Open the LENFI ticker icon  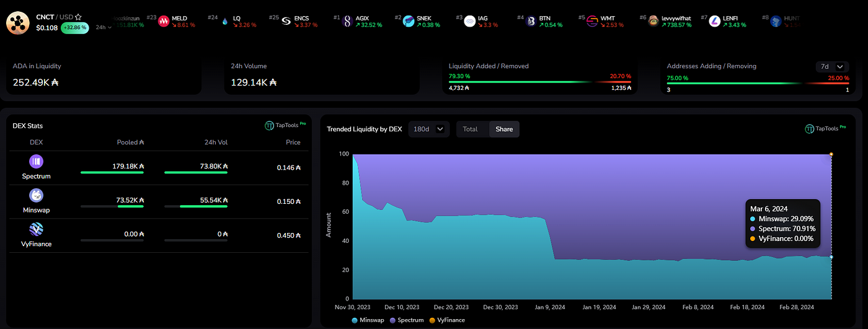pos(714,21)
